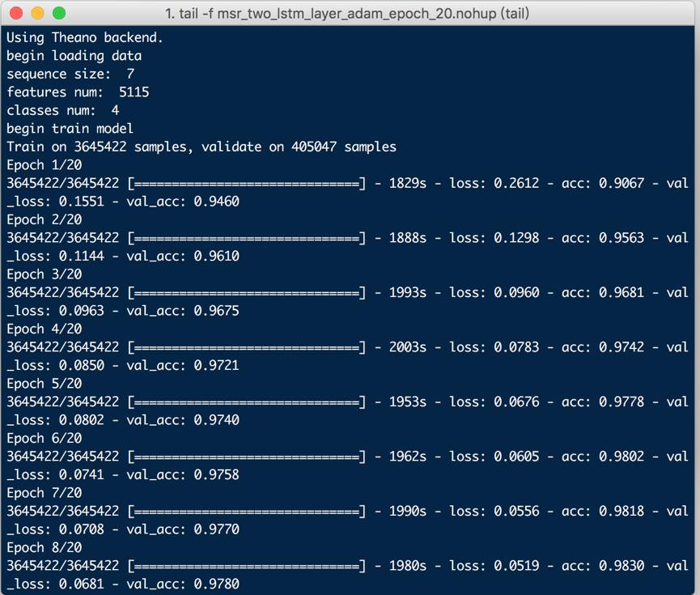
Task: Click the loss value 0.0605
Action: click(x=516, y=457)
